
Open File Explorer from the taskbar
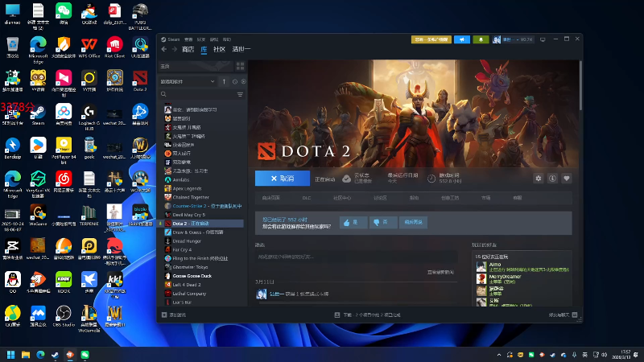coord(26,355)
